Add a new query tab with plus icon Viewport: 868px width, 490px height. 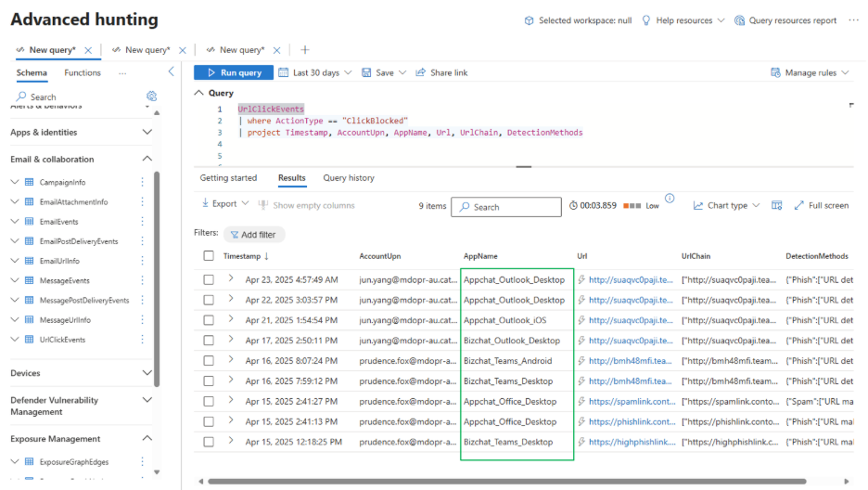(x=305, y=50)
